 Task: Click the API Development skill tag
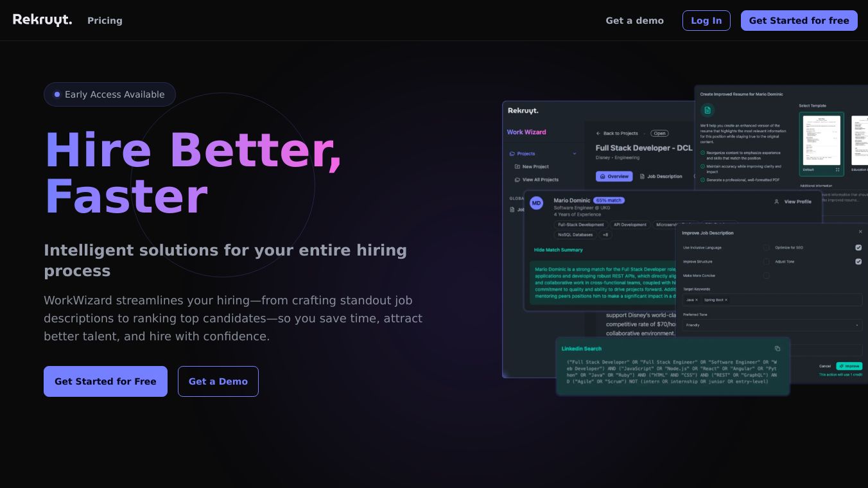pyautogui.click(x=630, y=225)
